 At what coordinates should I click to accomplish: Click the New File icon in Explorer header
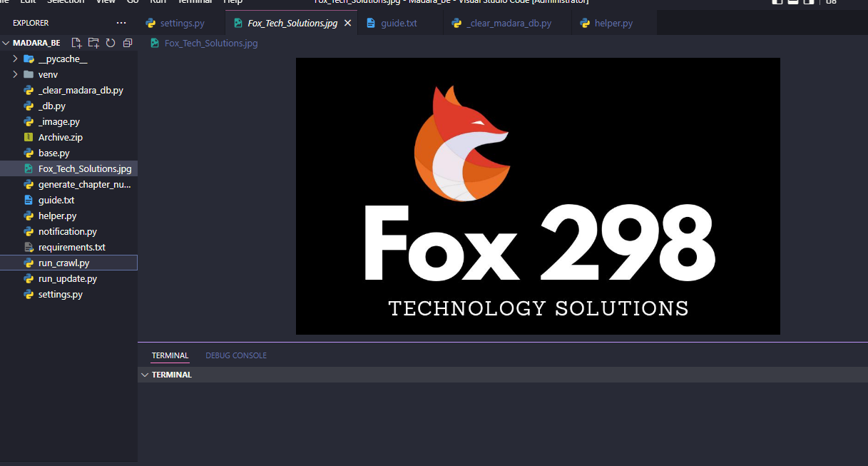click(76, 43)
